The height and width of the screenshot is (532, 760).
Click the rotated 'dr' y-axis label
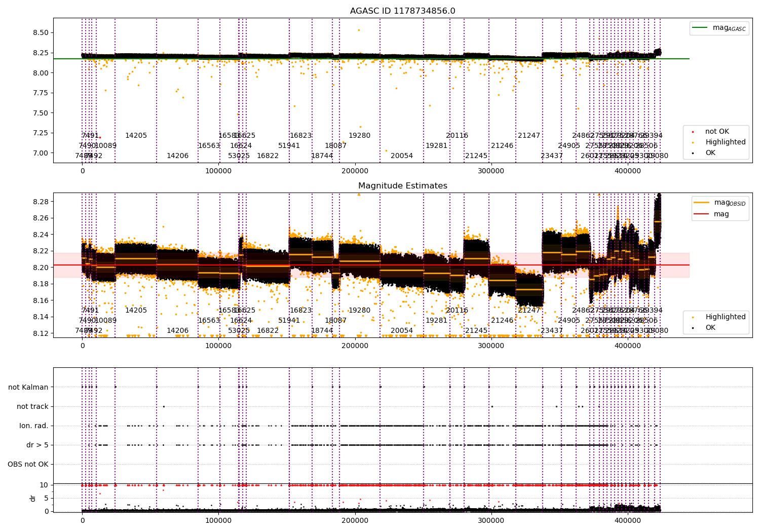[x=33, y=499]
